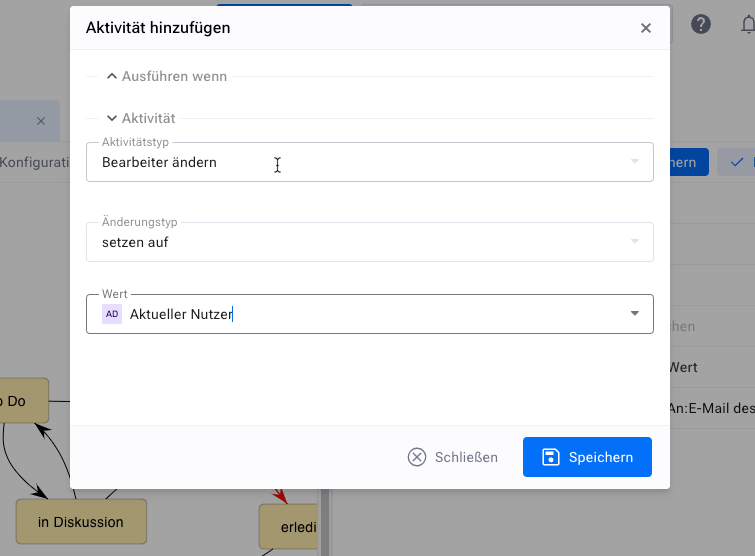Focus the Aktueller Nutzer text in Wert field

181,314
